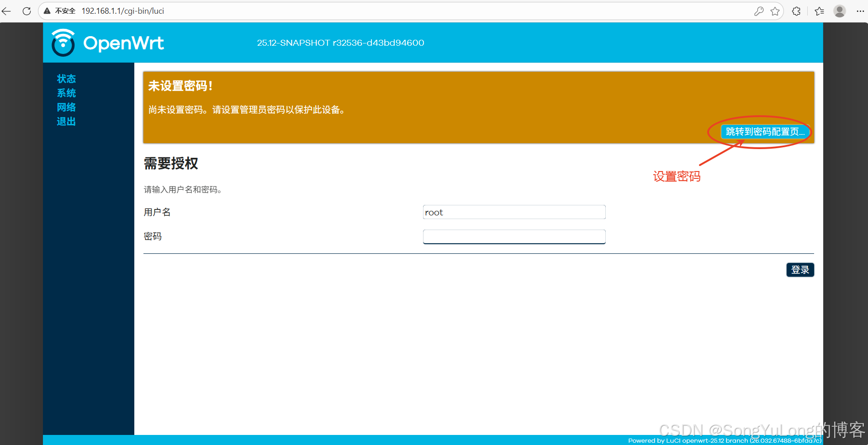The width and height of the screenshot is (868, 445).
Task: Go back using the browser back arrow
Action: coord(6,11)
